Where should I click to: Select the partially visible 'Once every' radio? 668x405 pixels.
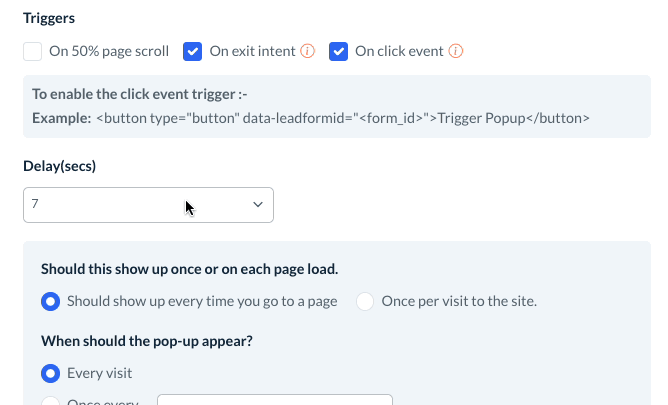(50, 402)
